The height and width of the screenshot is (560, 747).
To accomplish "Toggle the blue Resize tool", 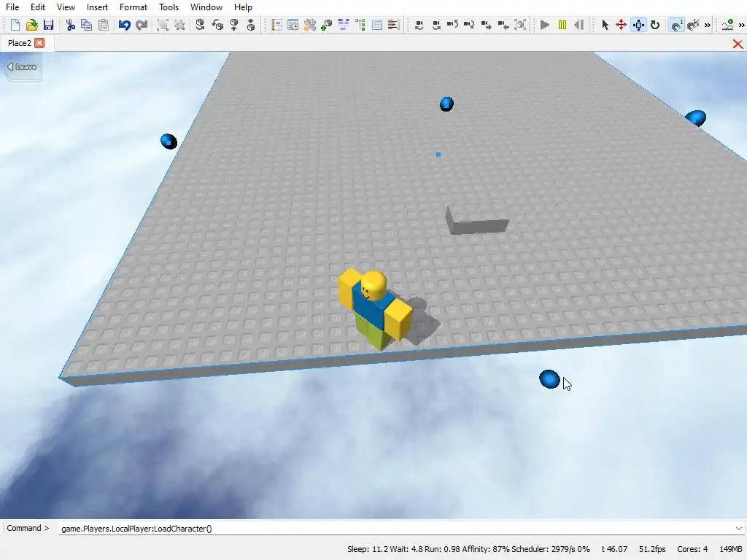I will 638,25.
